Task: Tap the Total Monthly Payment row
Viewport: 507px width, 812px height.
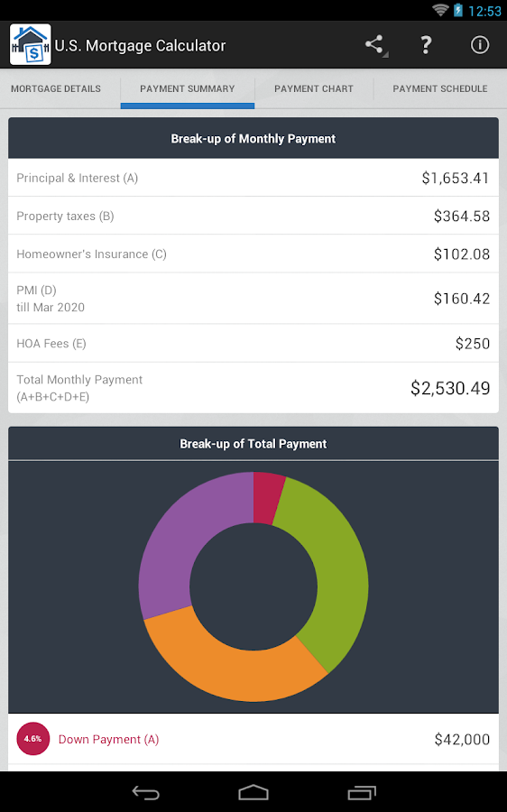Action: [x=253, y=388]
